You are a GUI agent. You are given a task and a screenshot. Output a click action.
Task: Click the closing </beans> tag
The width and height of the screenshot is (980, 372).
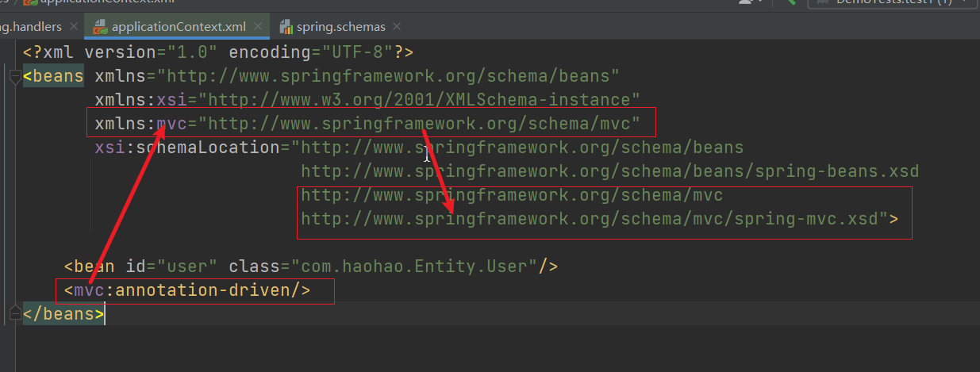pos(63,314)
